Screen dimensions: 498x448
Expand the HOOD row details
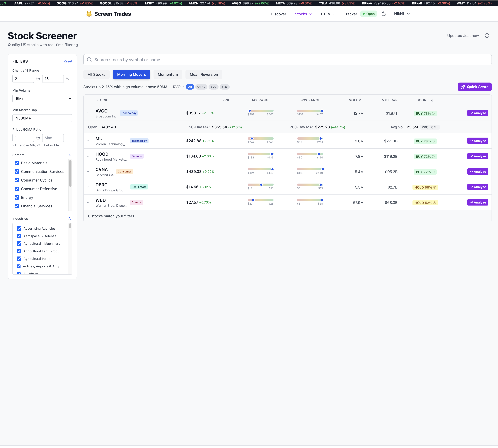pyautogui.click(x=88, y=156)
